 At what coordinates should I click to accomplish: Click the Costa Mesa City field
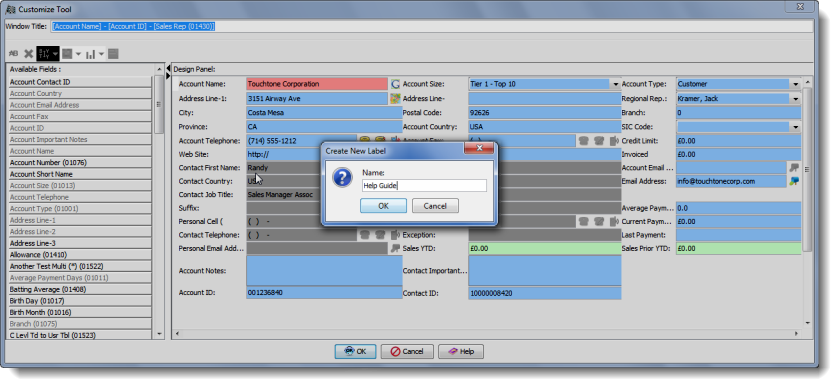[x=324, y=113]
